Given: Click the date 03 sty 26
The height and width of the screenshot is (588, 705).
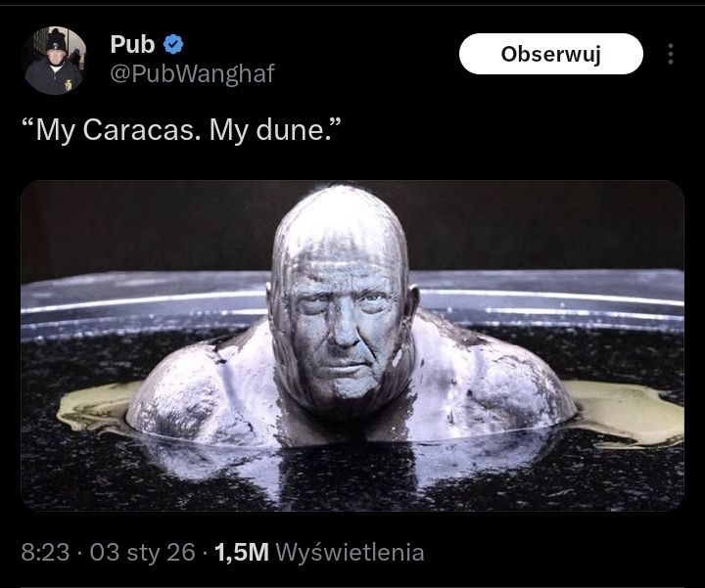Looking at the screenshot, I should coord(143,552).
